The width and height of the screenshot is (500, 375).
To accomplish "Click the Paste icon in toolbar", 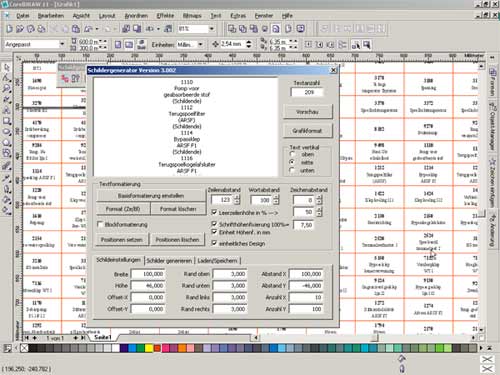I will point(76,29).
